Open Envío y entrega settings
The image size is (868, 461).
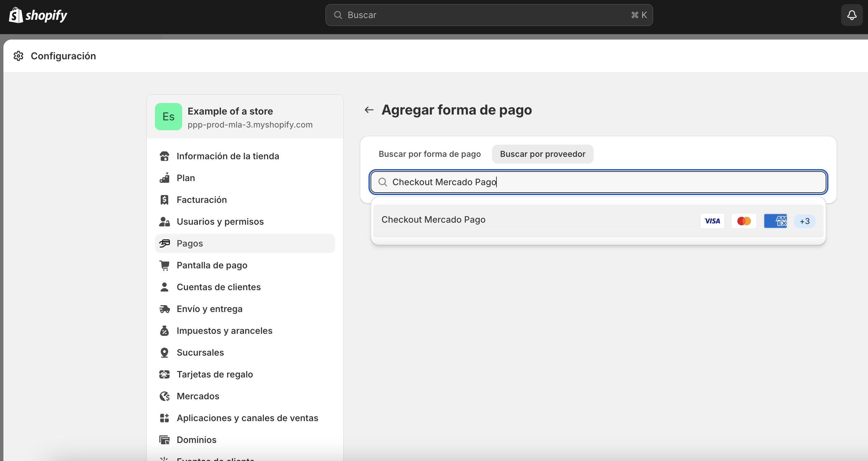(245, 309)
